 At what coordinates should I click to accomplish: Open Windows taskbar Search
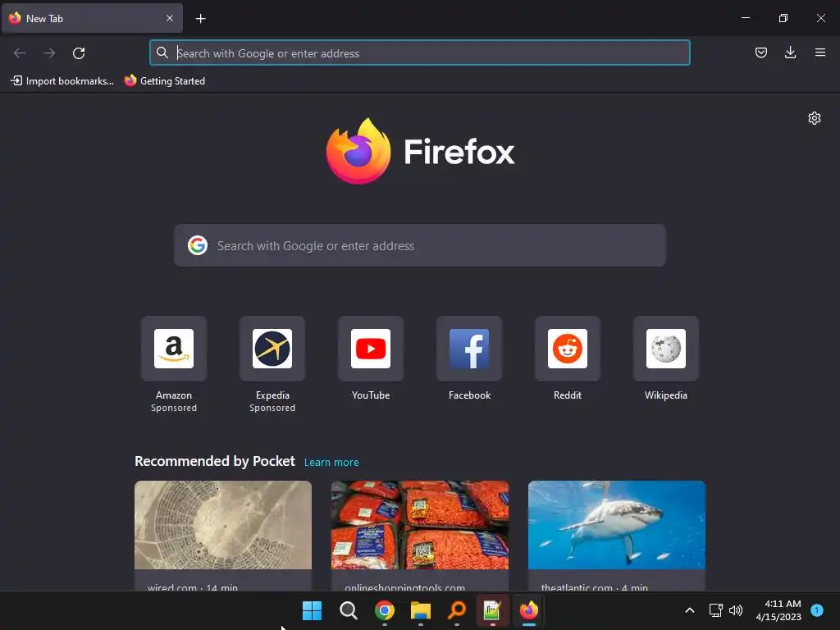point(348,610)
